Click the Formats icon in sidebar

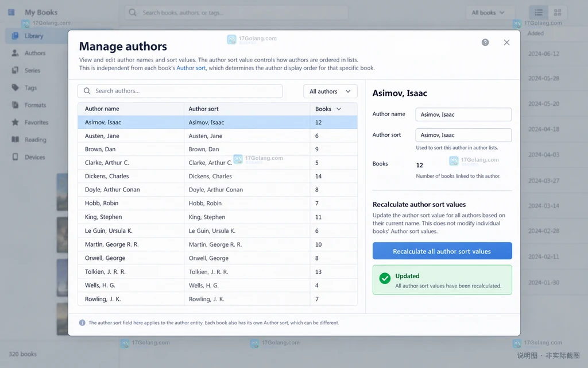point(15,105)
